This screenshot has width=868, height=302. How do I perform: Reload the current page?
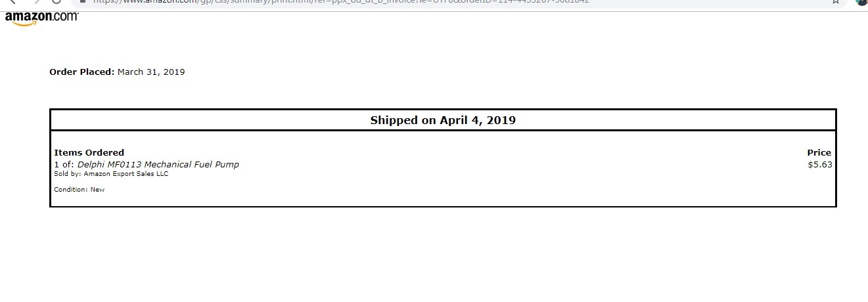click(x=56, y=2)
